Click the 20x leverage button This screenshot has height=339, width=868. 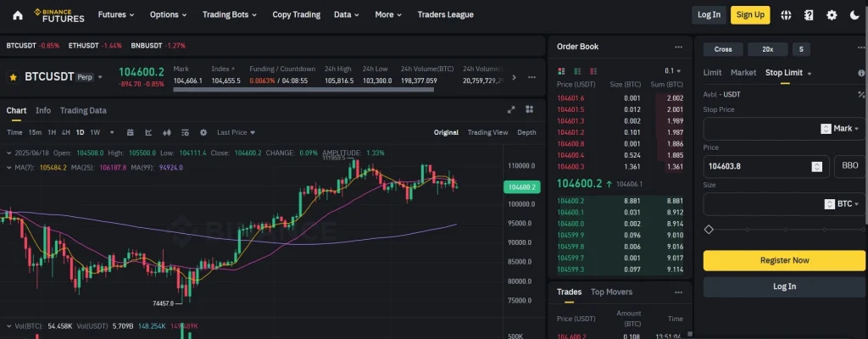pos(766,49)
